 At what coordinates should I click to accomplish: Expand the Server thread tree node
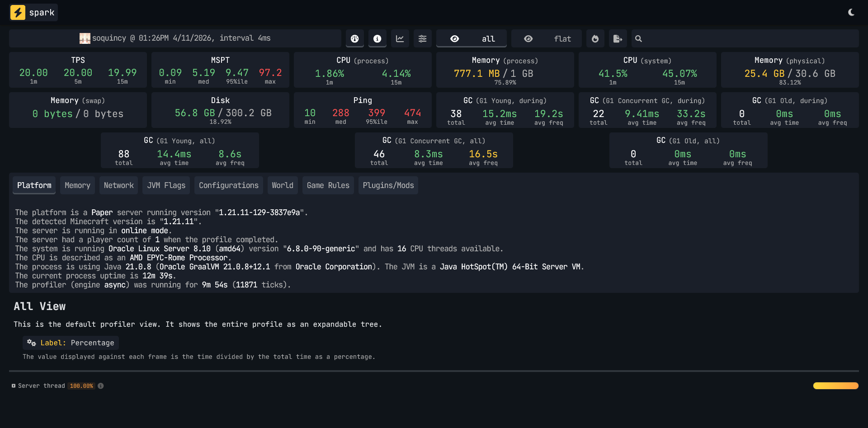click(x=13, y=386)
